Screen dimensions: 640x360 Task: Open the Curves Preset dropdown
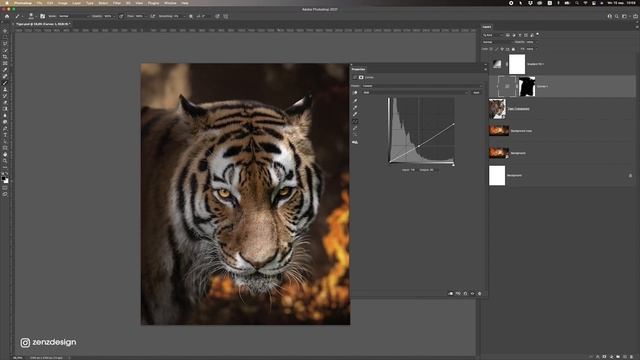click(x=422, y=86)
